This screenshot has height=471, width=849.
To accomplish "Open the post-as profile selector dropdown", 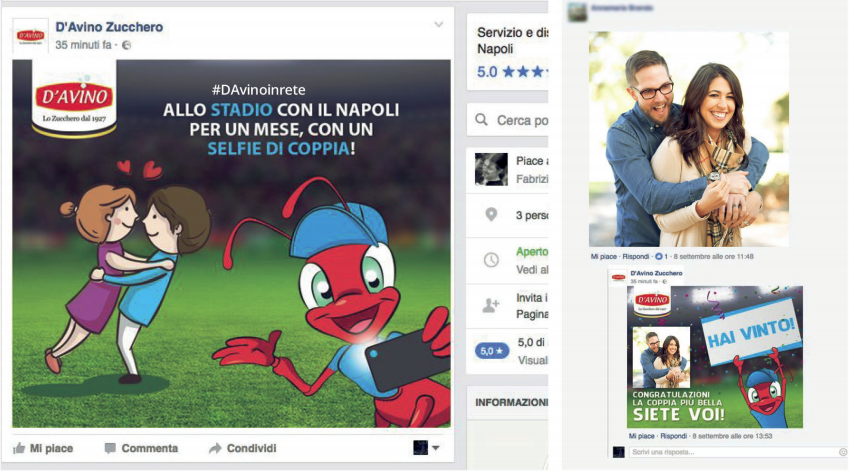I will 426,447.
